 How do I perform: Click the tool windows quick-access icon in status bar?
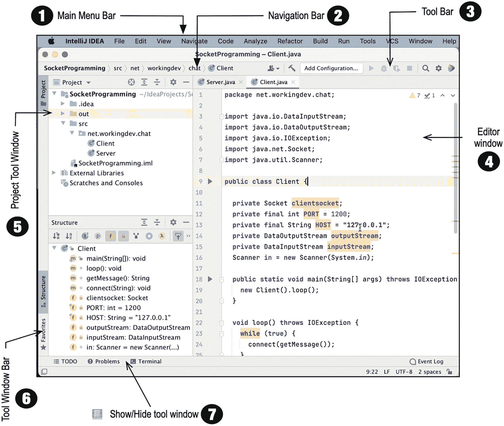[44, 372]
